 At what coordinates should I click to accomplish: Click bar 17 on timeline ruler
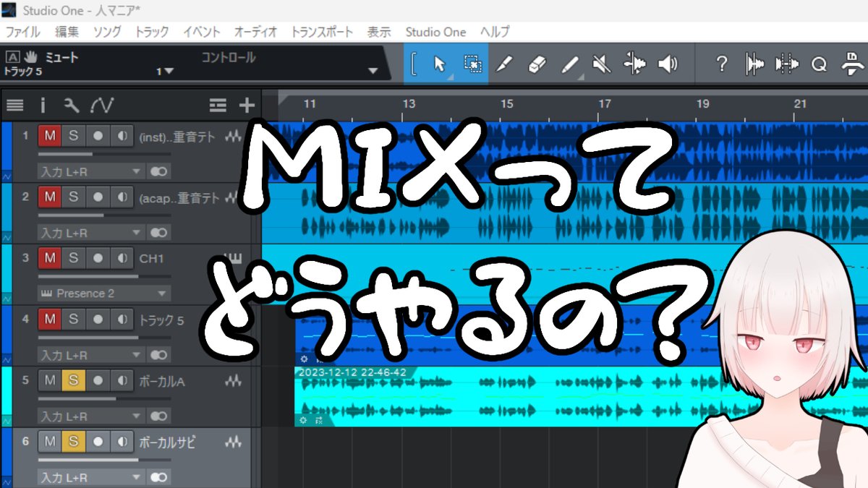605,104
